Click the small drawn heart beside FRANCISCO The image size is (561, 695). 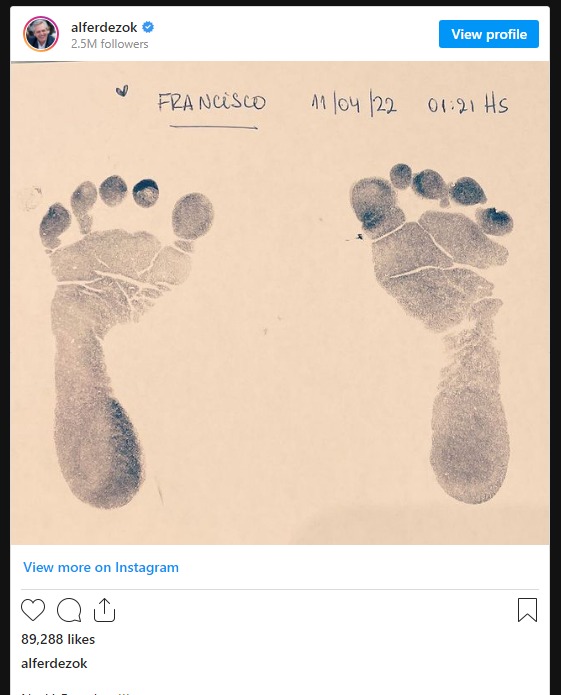[x=122, y=90]
